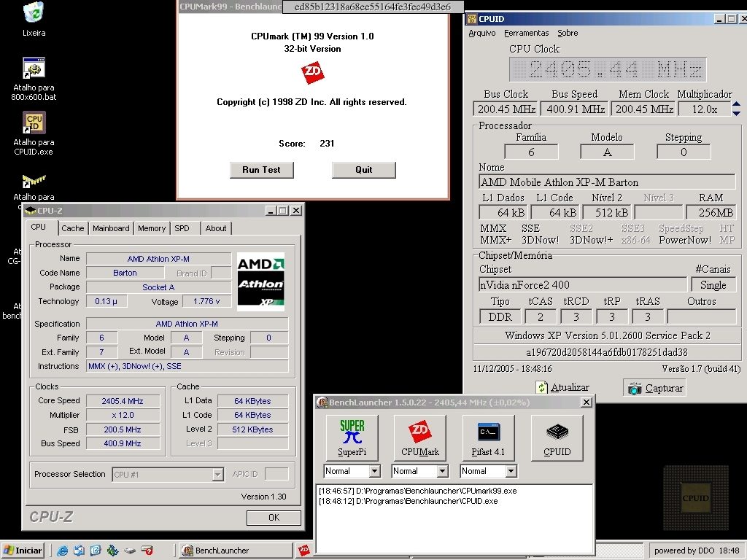Viewport: 747px width, 560px height.
Task: Click the CPUID.exe log line in BenchLauncher
Action: [x=408, y=501]
